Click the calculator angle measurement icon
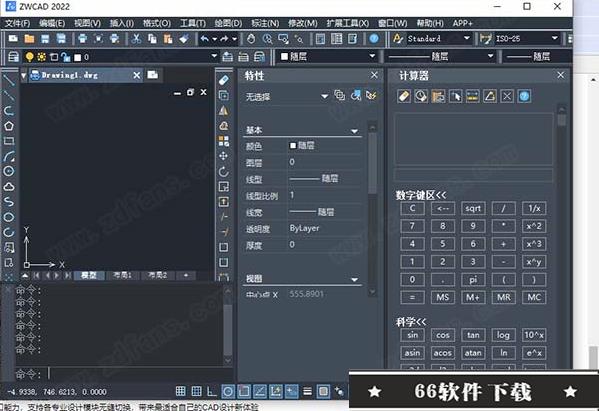 click(x=490, y=96)
